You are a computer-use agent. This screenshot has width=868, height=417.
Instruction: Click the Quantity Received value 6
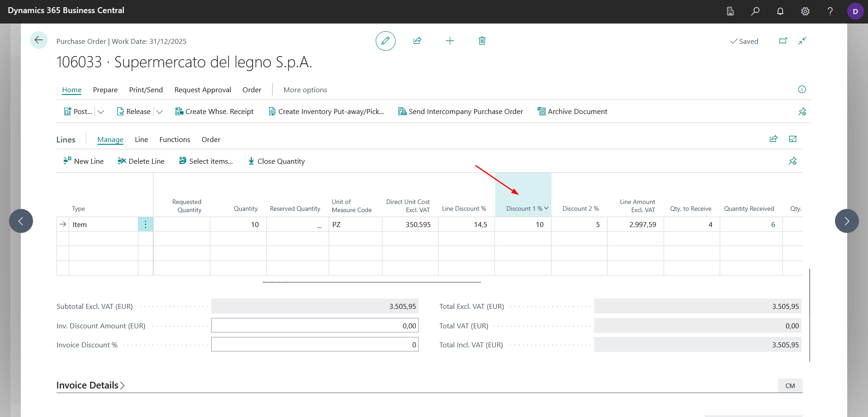(x=773, y=225)
